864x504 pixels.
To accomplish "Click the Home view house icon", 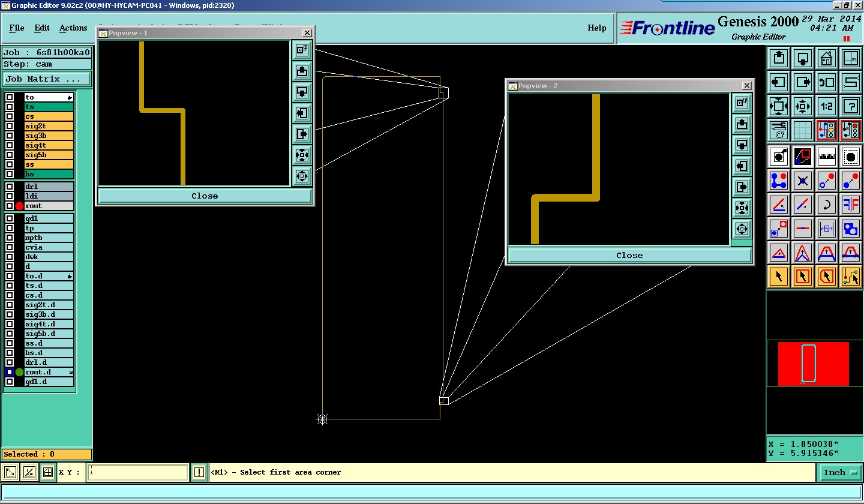I will [x=827, y=58].
